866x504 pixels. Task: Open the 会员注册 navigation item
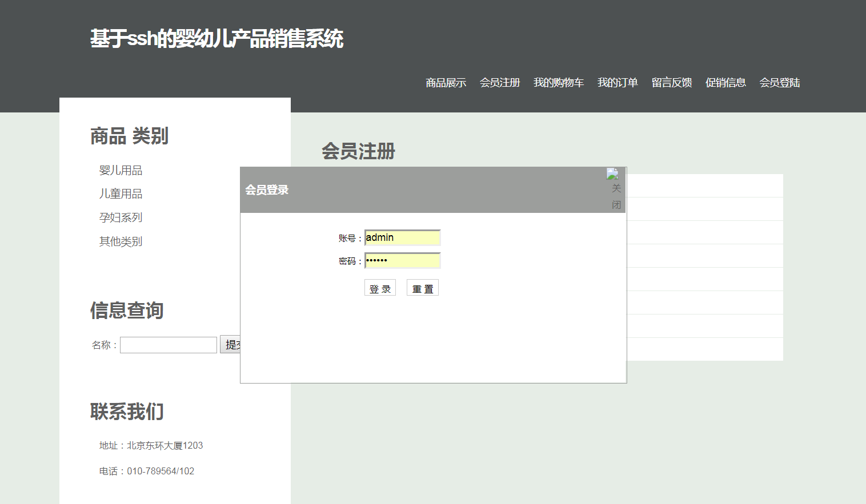(500, 83)
